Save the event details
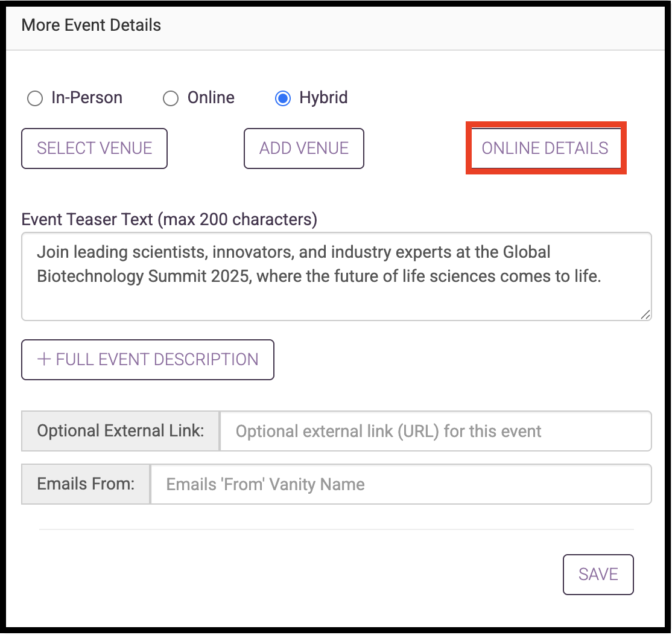Image resolution: width=672 pixels, height=635 pixels. (x=598, y=575)
